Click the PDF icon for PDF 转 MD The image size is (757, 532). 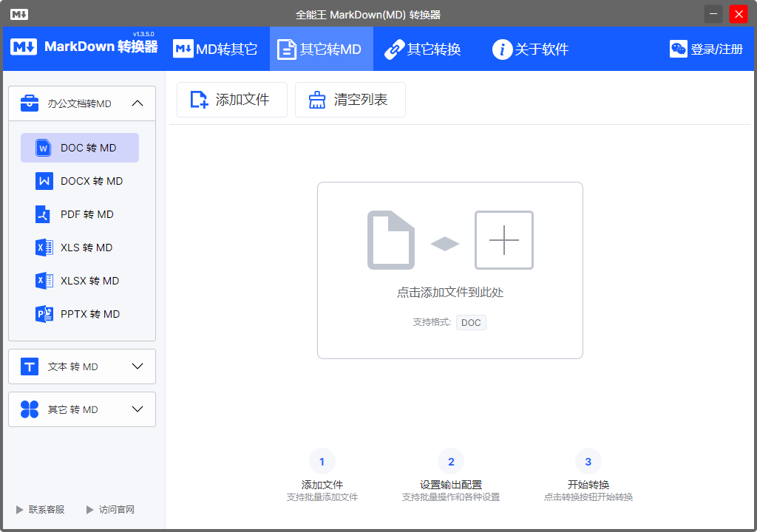click(43, 214)
